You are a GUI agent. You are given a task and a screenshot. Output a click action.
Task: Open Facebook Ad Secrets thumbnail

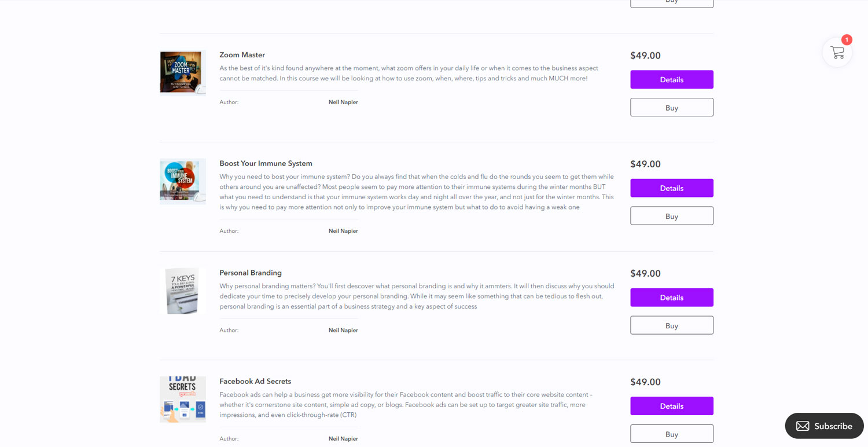183,399
